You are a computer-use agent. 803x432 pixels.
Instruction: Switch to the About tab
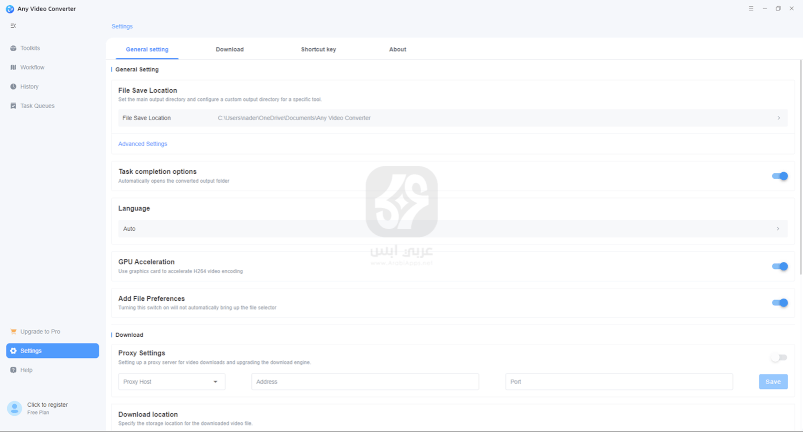pyautogui.click(x=397, y=49)
